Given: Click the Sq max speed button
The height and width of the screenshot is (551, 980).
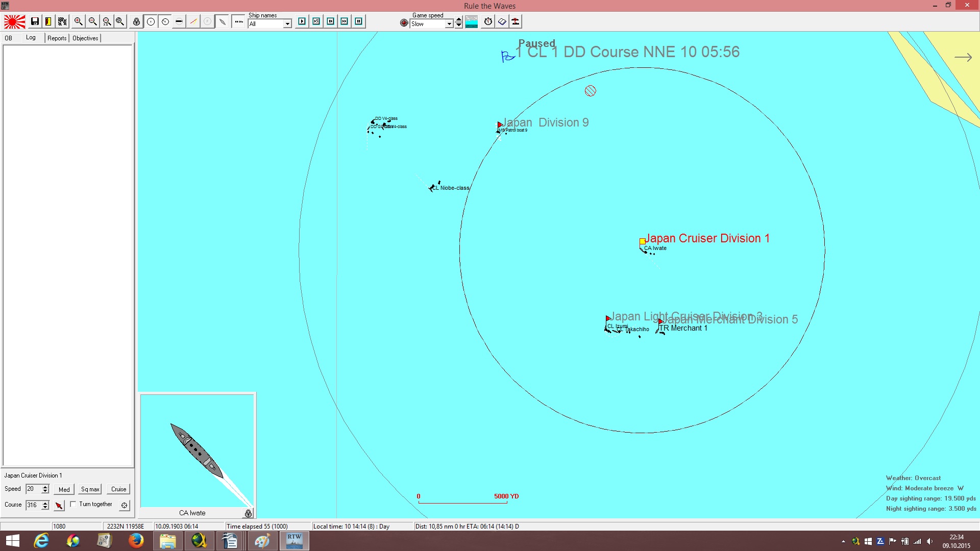Looking at the screenshot, I should [90, 489].
